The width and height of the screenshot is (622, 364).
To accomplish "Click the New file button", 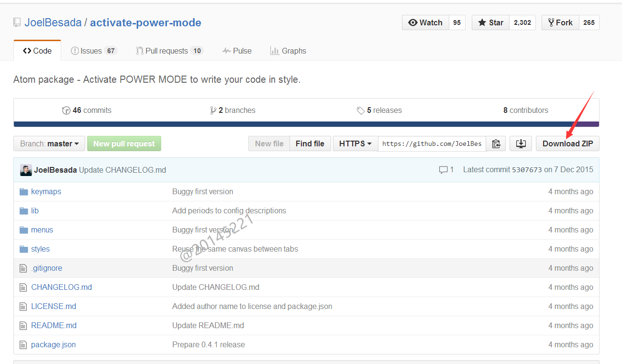I will [269, 143].
